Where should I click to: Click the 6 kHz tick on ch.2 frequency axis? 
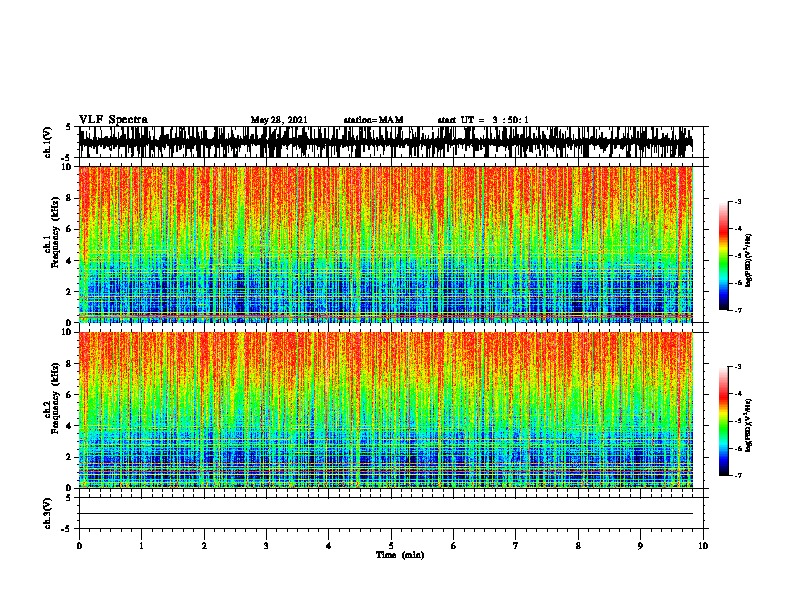(x=70, y=395)
